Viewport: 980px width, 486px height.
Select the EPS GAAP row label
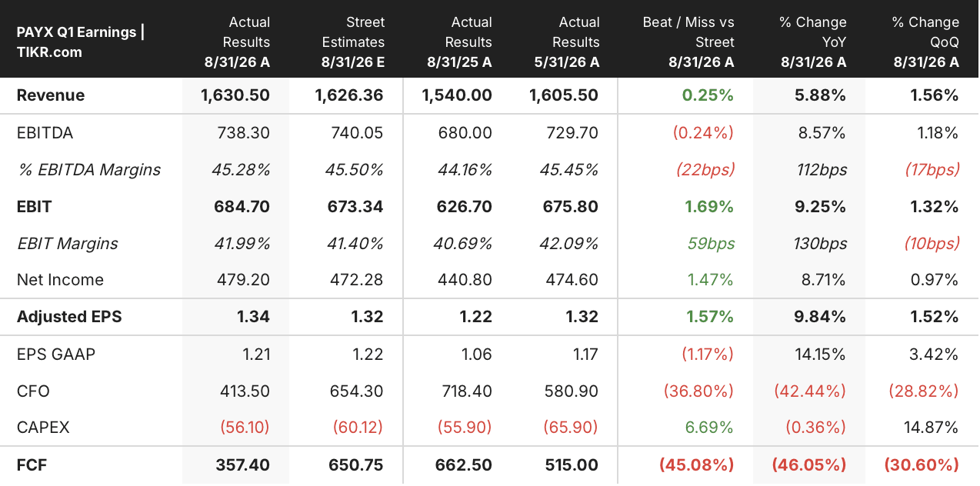tap(56, 355)
